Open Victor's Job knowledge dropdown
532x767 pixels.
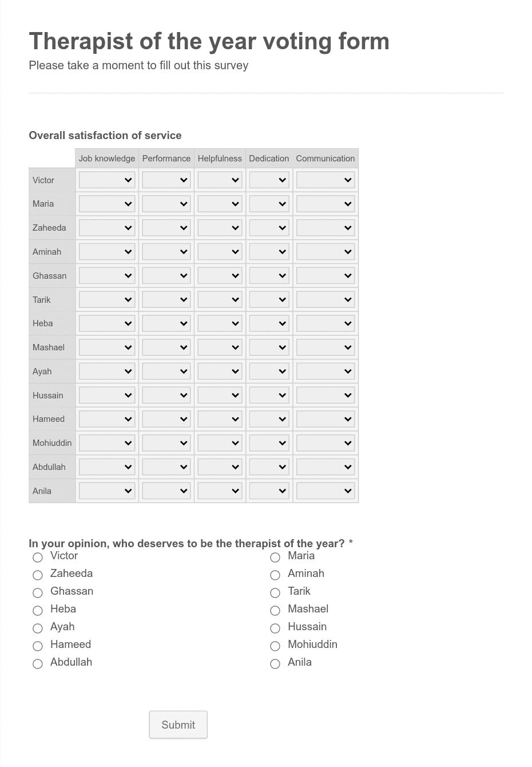point(106,180)
